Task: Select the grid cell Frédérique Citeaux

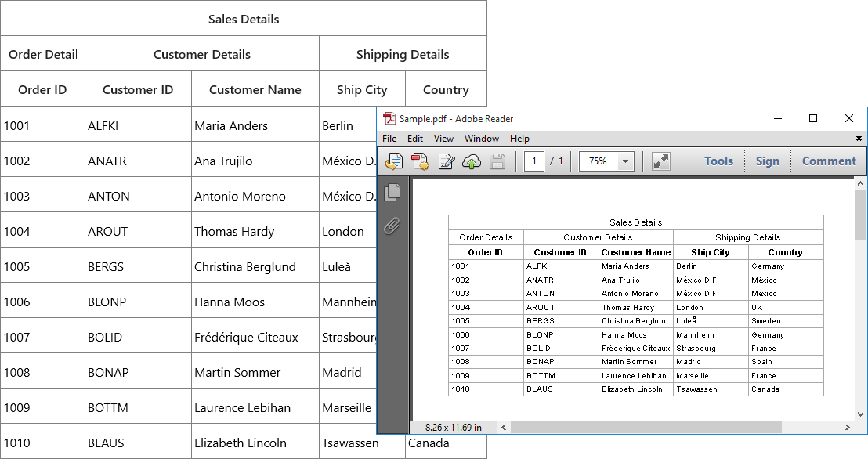Action: click(x=255, y=337)
